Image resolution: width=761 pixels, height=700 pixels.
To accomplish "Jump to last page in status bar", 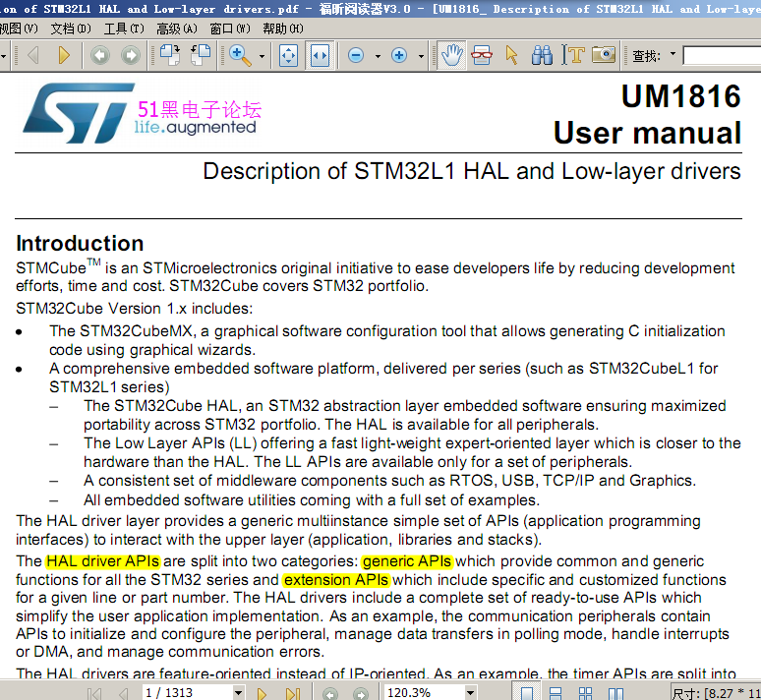I will 293,693.
